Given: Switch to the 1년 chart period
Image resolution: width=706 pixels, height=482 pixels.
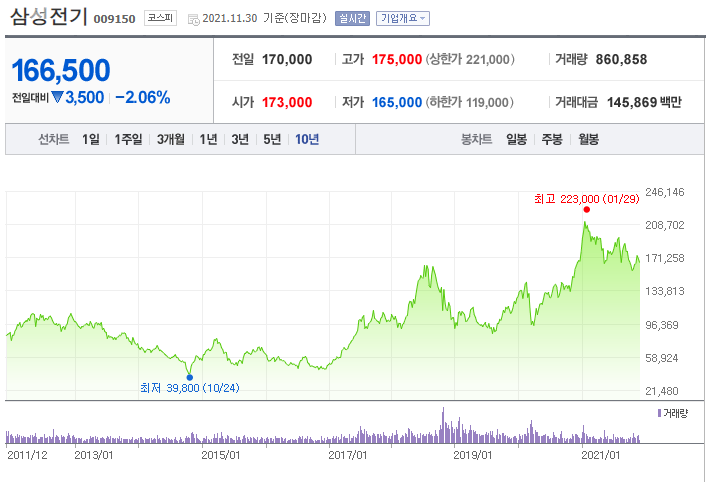Looking at the screenshot, I should 208,139.
